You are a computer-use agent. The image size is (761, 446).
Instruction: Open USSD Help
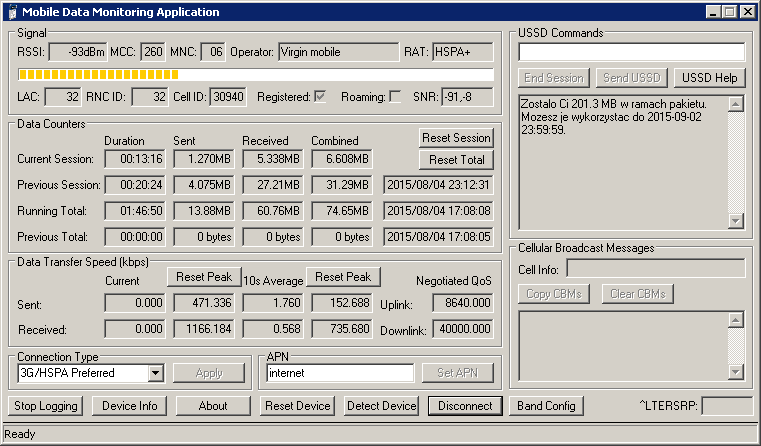click(x=709, y=78)
